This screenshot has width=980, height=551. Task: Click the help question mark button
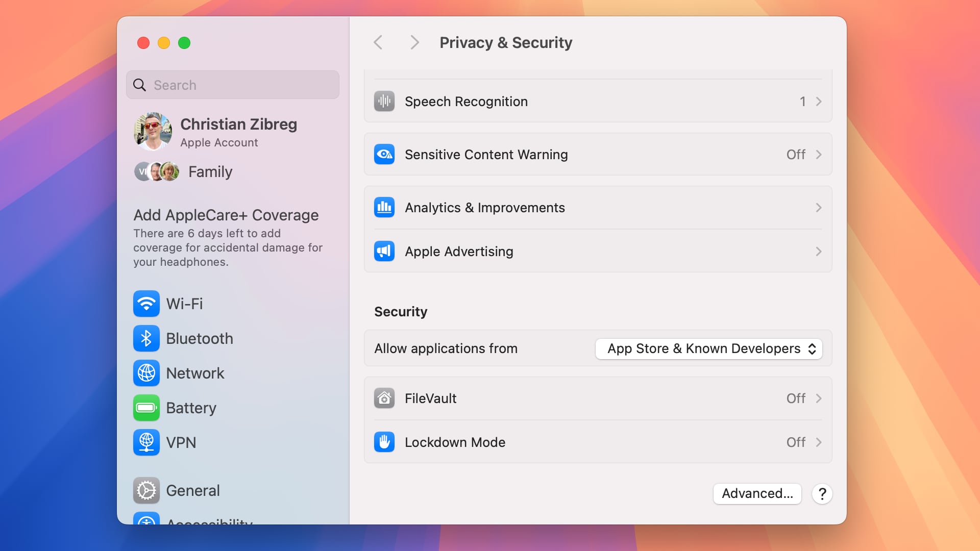pos(822,493)
